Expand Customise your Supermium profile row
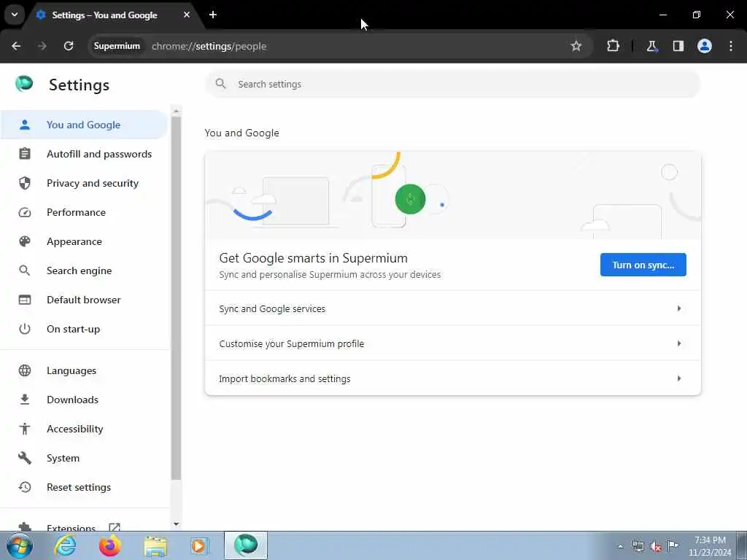The width and height of the screenshot is (747, 560). click(x=452, y=343)
